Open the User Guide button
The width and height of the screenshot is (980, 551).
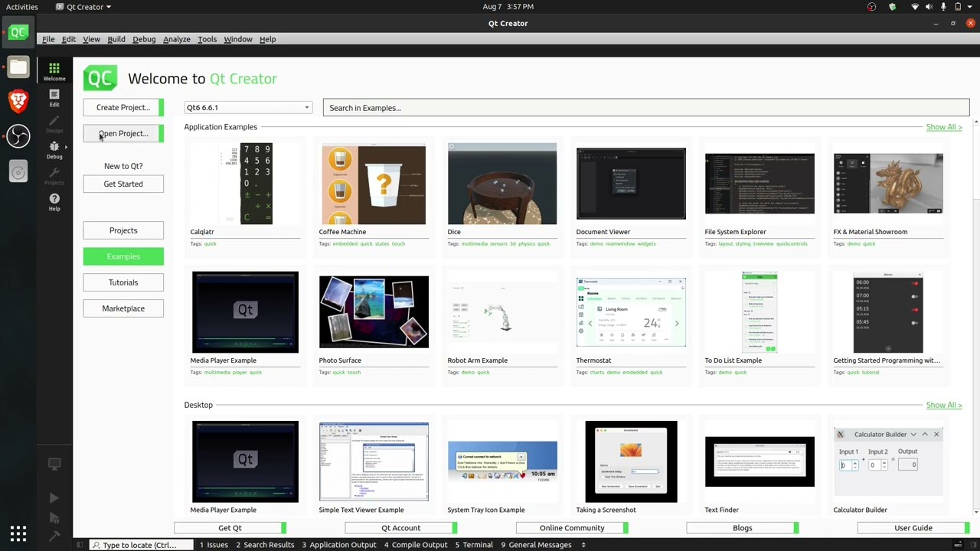coord(913,528)
